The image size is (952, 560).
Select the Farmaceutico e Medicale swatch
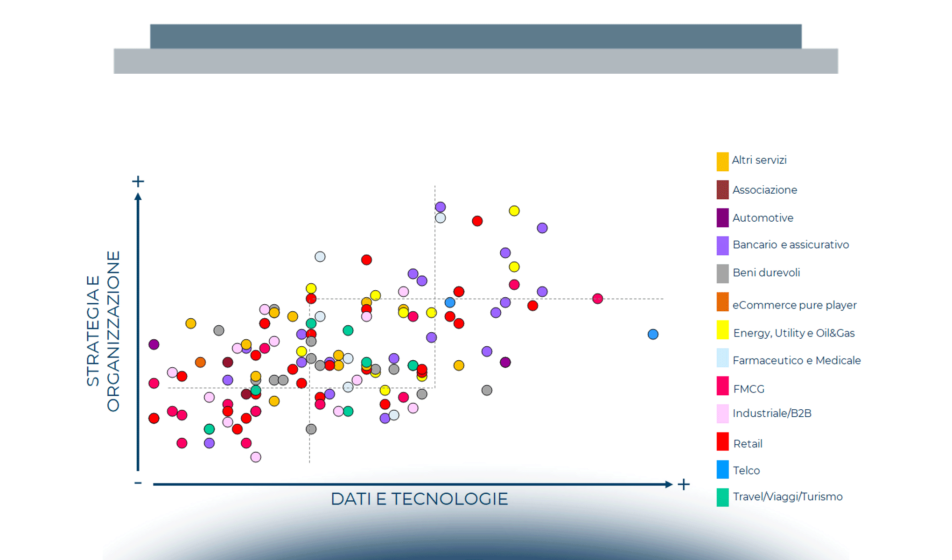722,358
